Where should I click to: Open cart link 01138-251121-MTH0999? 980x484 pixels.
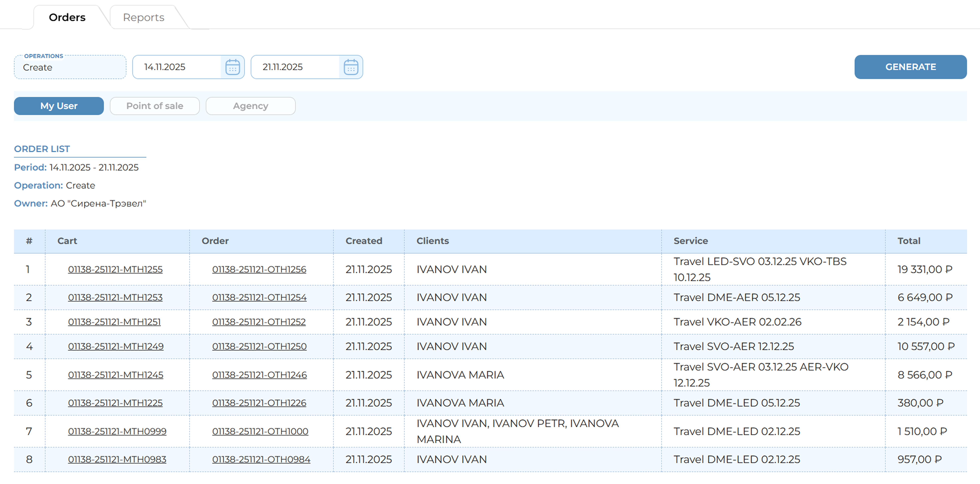pos(117,431)
